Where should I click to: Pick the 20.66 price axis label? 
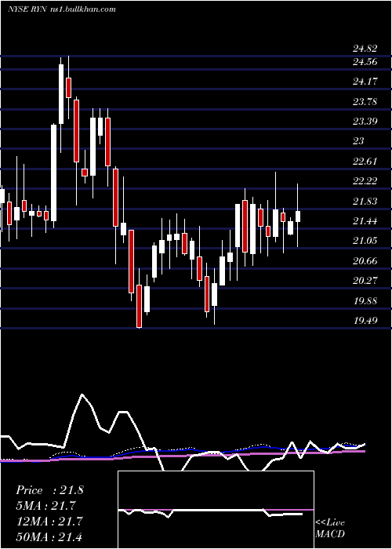(365, 261)
